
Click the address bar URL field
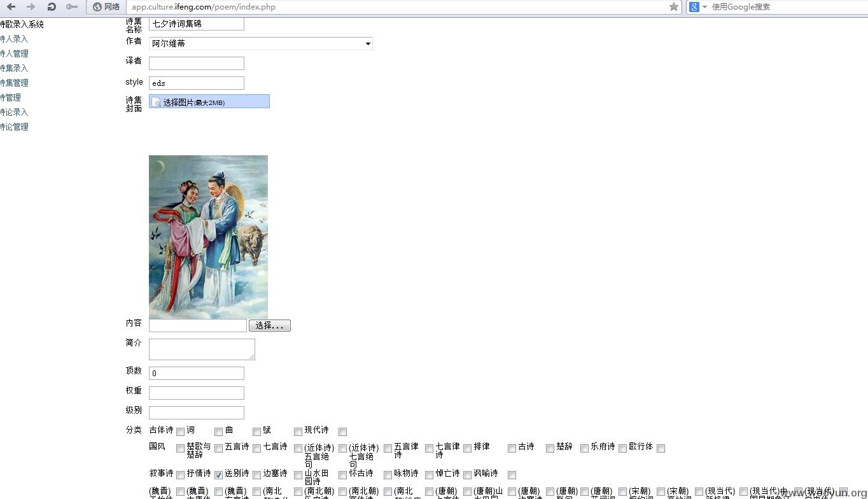click(x=398, y=6)
